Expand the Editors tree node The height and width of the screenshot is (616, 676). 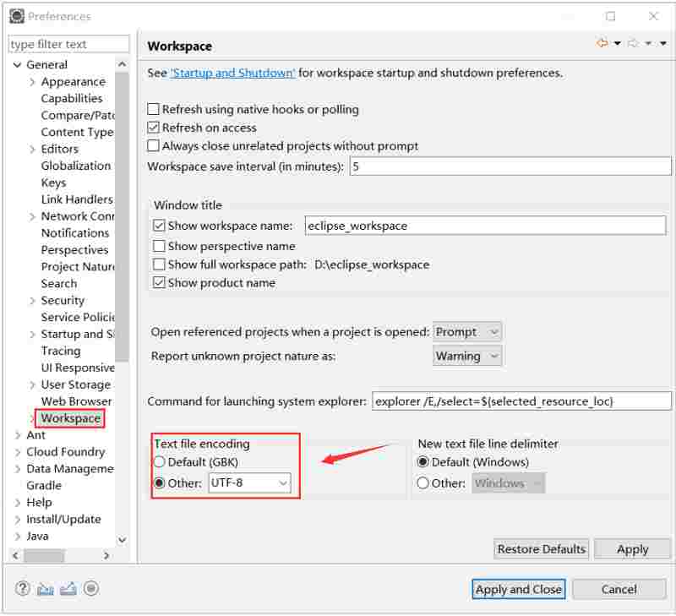(x=32, y=150)
